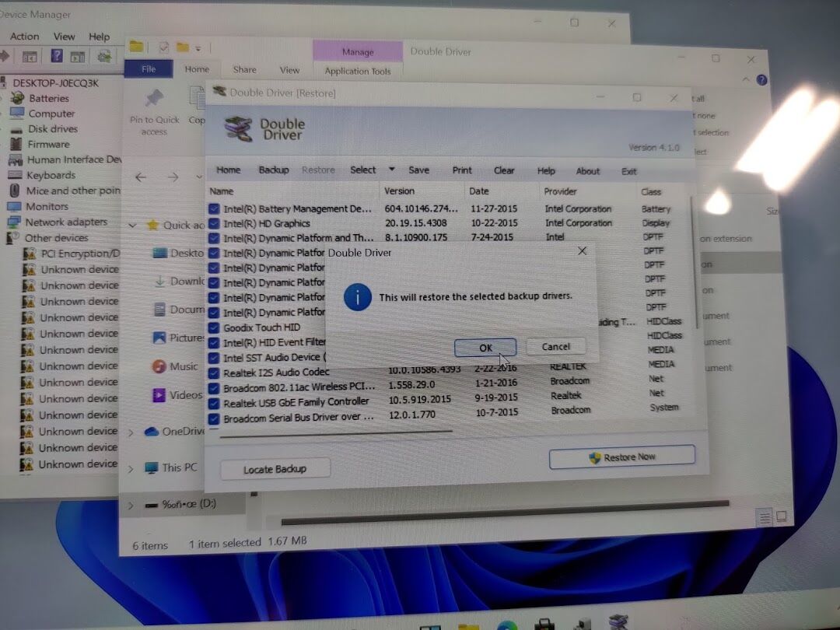The width and height of the screenshot is (840, 630).
Task: Uncheck Goodix Touch HID checkbox
Action: [x=214, y=327]
